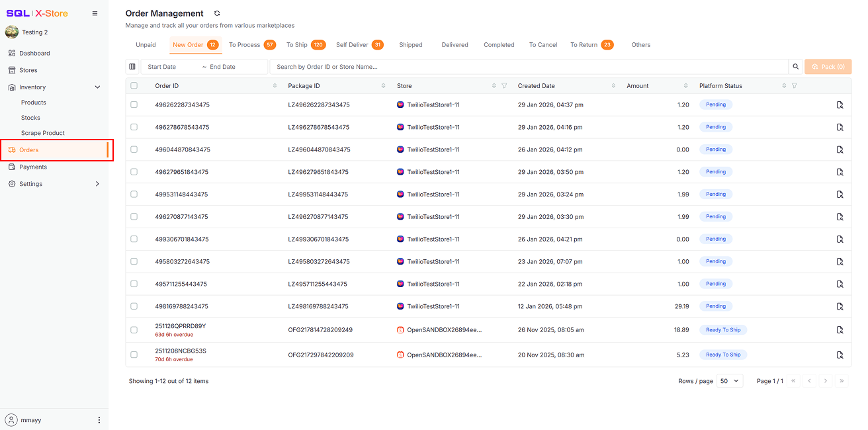Switch to the To Ship tab
Screen dimensions: 868x430
[297, 44]
